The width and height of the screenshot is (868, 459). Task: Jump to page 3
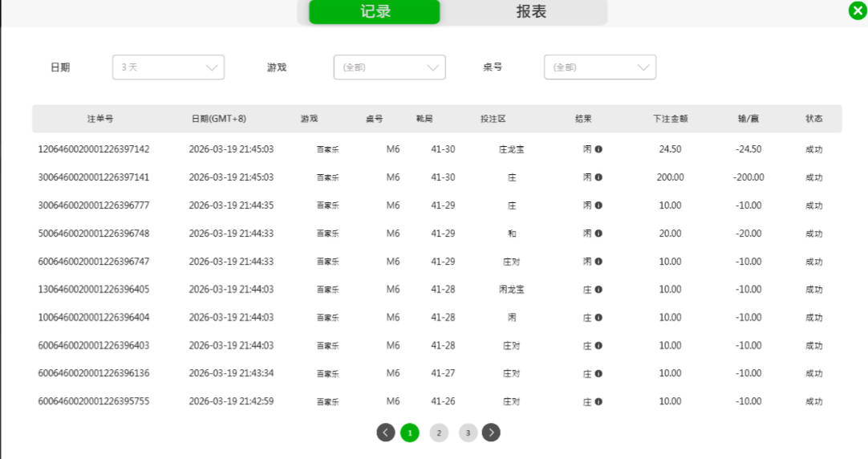(x=468, y=433)
